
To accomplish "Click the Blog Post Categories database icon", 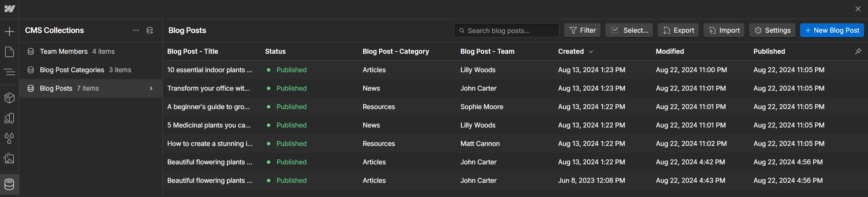I will 31,70.
